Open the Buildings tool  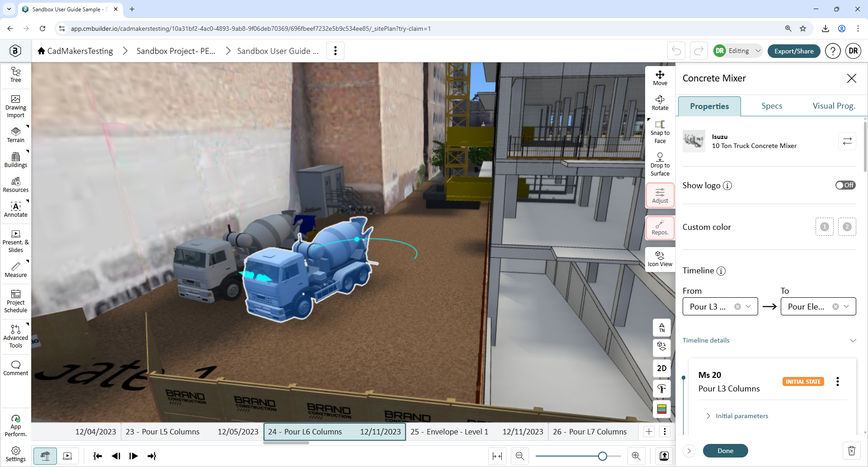pyautogui.click(x=16, y=160)
